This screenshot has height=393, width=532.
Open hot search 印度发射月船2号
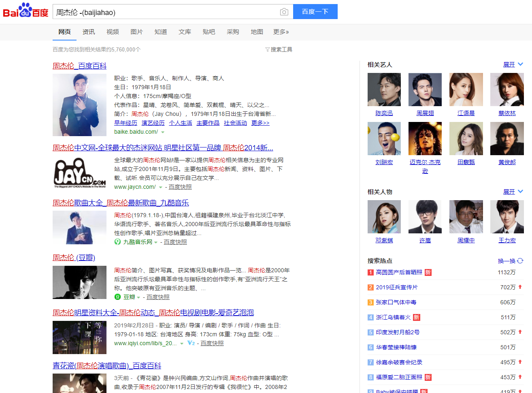(398, 332)
